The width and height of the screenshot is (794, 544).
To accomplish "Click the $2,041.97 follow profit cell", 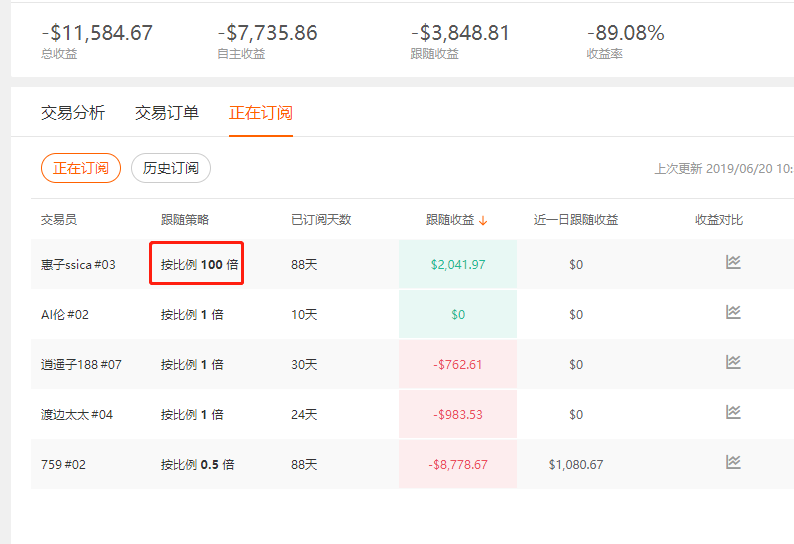I will point(458,264).
